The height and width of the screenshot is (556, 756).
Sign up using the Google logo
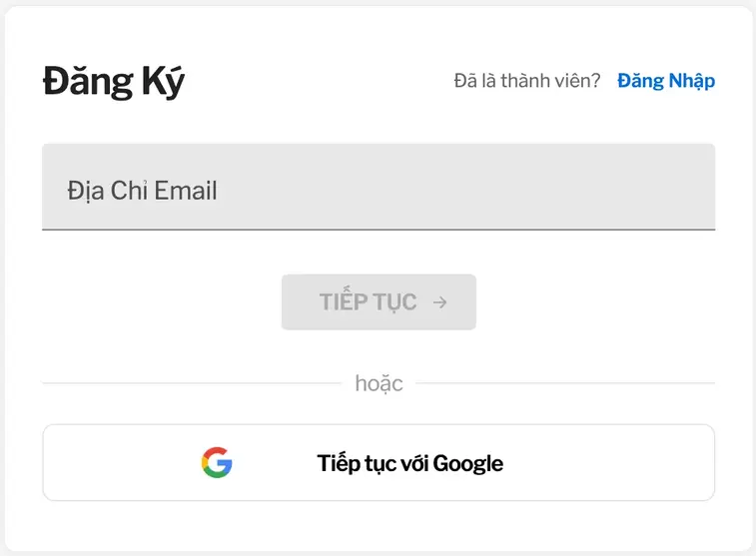(x=217, y=462)
